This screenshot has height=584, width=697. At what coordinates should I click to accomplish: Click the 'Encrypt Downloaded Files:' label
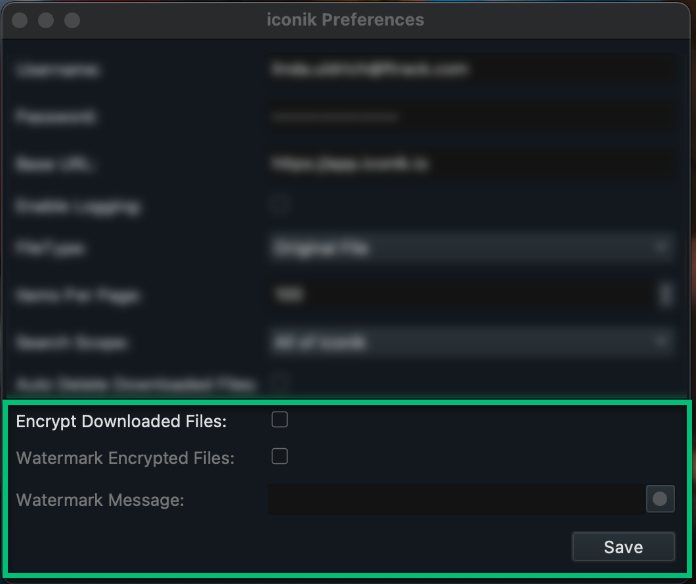pos(121,421)
